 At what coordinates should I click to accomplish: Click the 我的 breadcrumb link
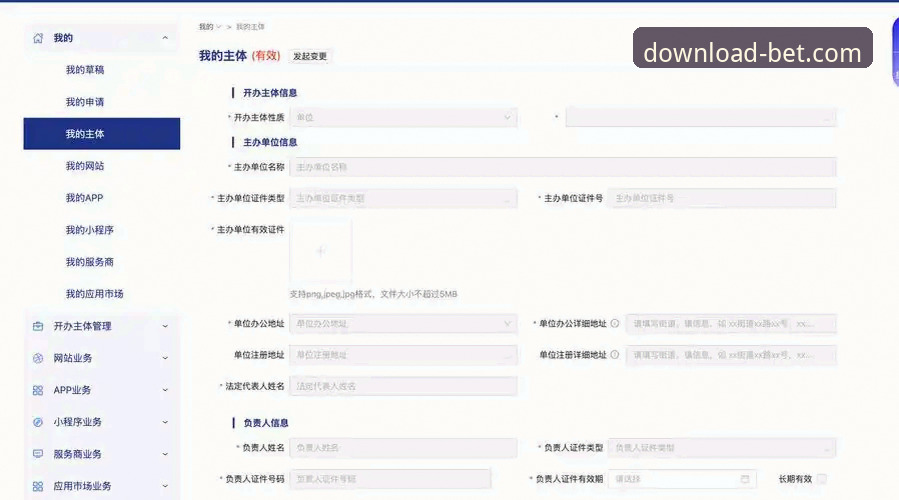click(x=205, y=26)
